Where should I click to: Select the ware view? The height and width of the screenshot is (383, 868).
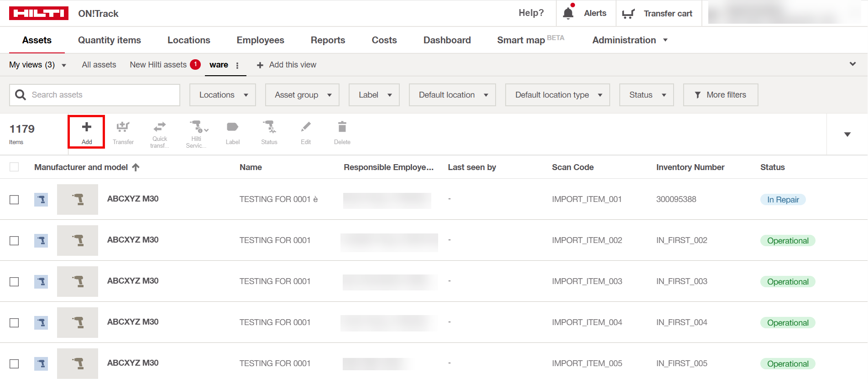tap(219, 65)
